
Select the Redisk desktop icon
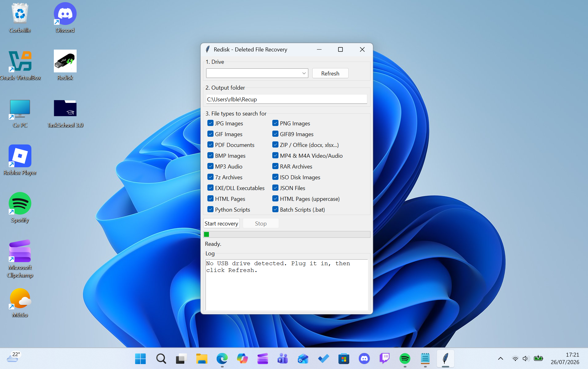pos(65,65)
